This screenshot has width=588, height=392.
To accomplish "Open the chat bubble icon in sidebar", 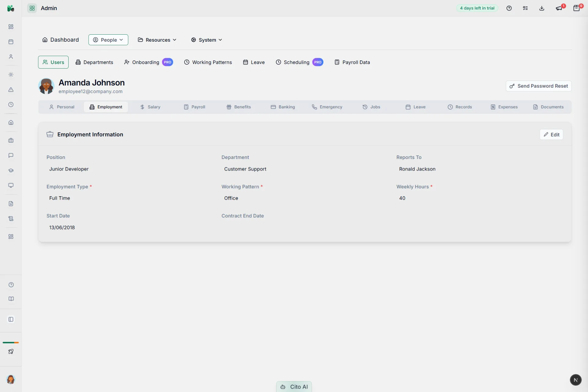I will point(11,156).
